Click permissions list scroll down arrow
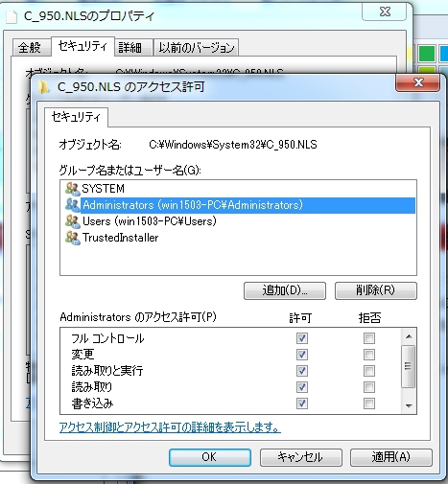This screenshot has width=448, height=484. click(x=409, y=405)
